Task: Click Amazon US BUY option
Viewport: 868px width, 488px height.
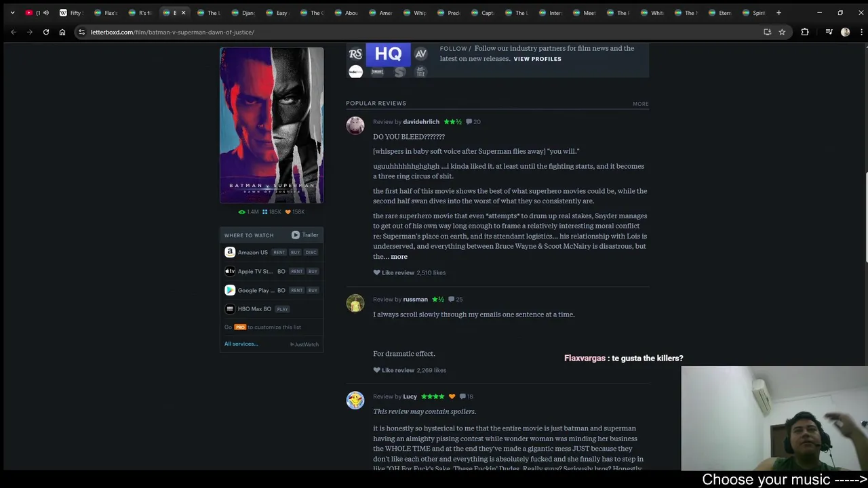Action: point(295,253)
